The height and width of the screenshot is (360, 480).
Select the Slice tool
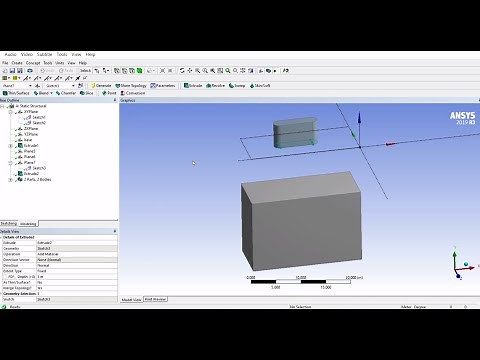tap(87, 93)
